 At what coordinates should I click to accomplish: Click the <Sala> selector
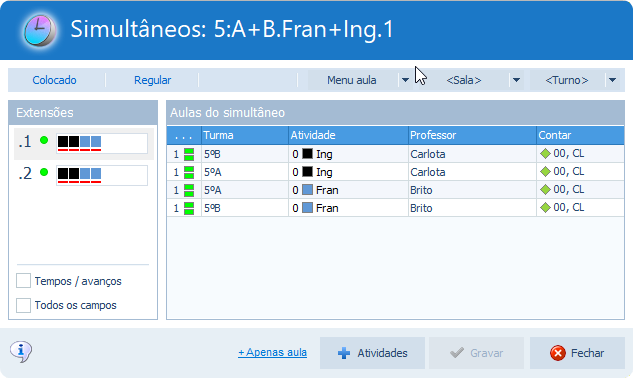[463, 80]
